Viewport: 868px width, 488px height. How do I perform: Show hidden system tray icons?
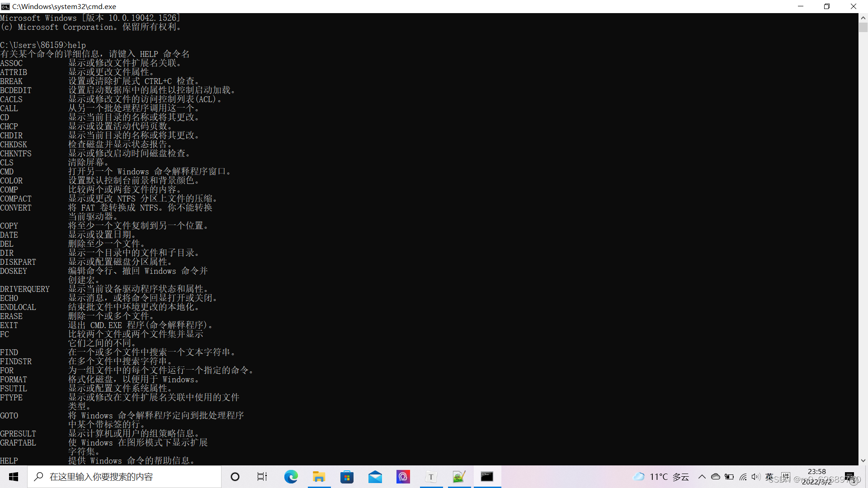tap(702, 477)
